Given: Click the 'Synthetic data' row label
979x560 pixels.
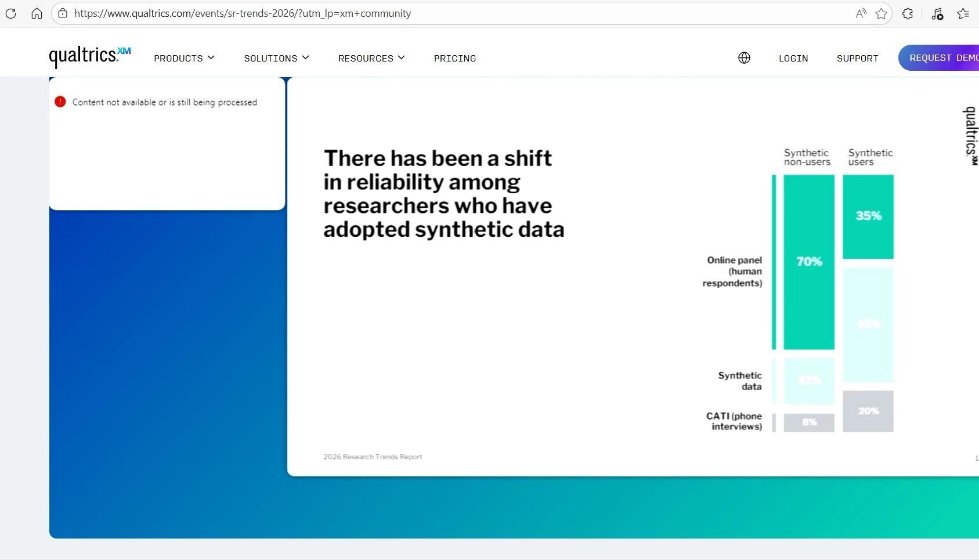Looking at the screenshot, I should (x=740, y=381).
